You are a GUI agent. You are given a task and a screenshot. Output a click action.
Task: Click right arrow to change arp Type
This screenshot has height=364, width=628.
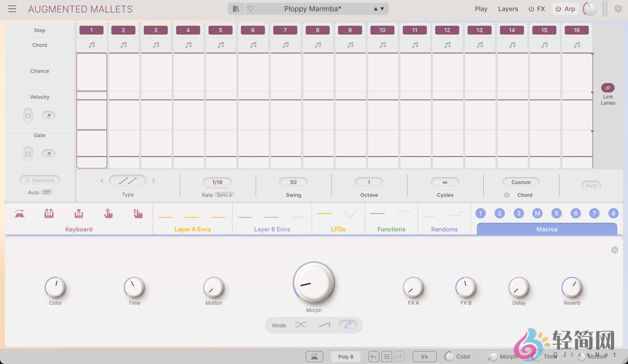tap(154, 181)
